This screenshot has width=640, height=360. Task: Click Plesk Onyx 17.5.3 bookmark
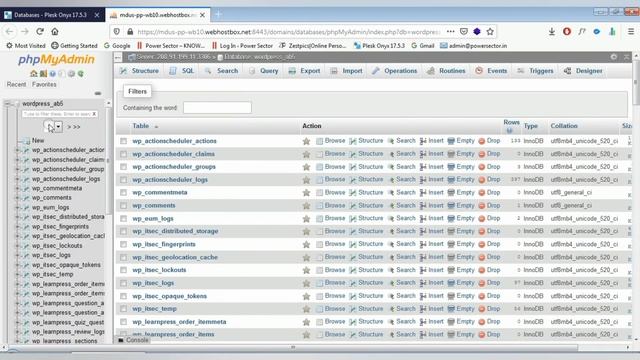(380, 46)
